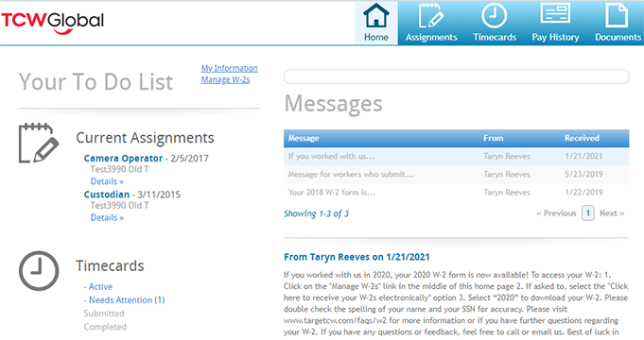Screen dimensions: 644x340
Task: View Details for Camera Operator assignment
Action: coord(107,181)
